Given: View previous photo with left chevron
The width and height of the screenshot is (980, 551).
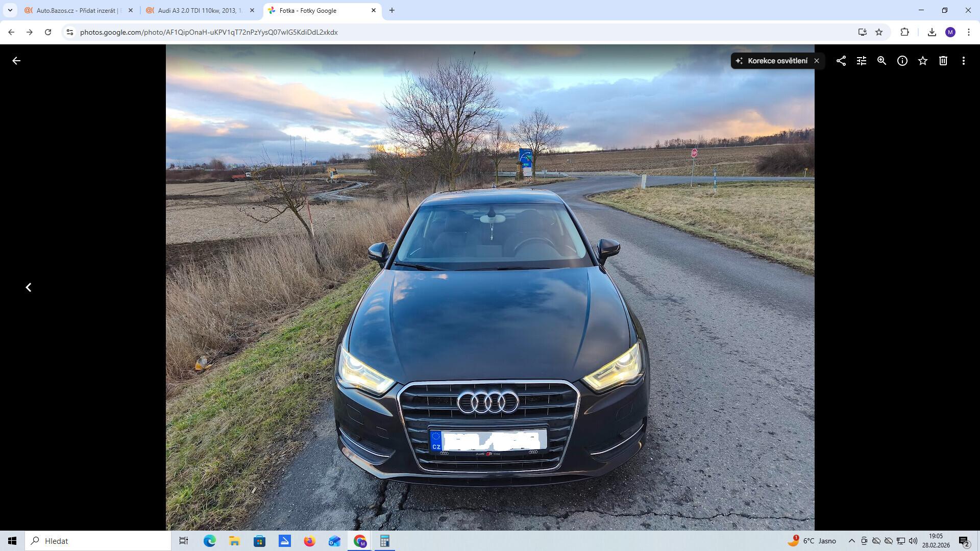Looking at the screenshot, I should point(29,287).
